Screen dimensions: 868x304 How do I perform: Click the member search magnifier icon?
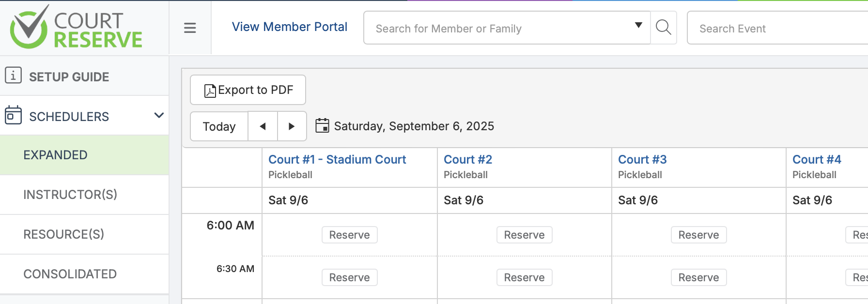[x=663, y=28]
